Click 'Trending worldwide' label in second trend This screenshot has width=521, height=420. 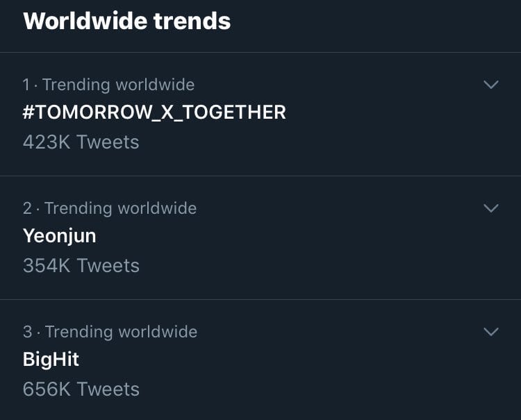[120, 208]
